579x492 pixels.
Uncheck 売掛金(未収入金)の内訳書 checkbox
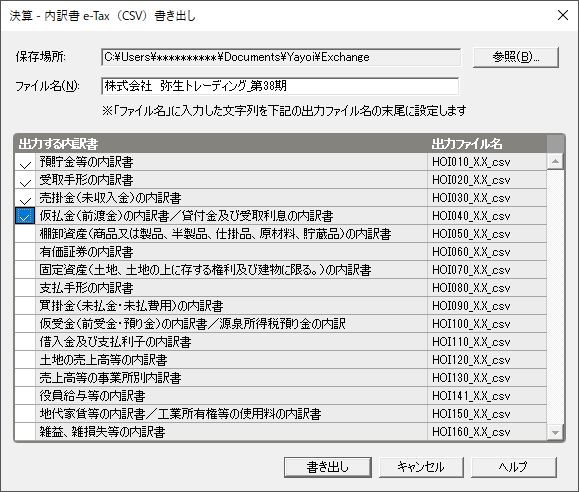25,198
